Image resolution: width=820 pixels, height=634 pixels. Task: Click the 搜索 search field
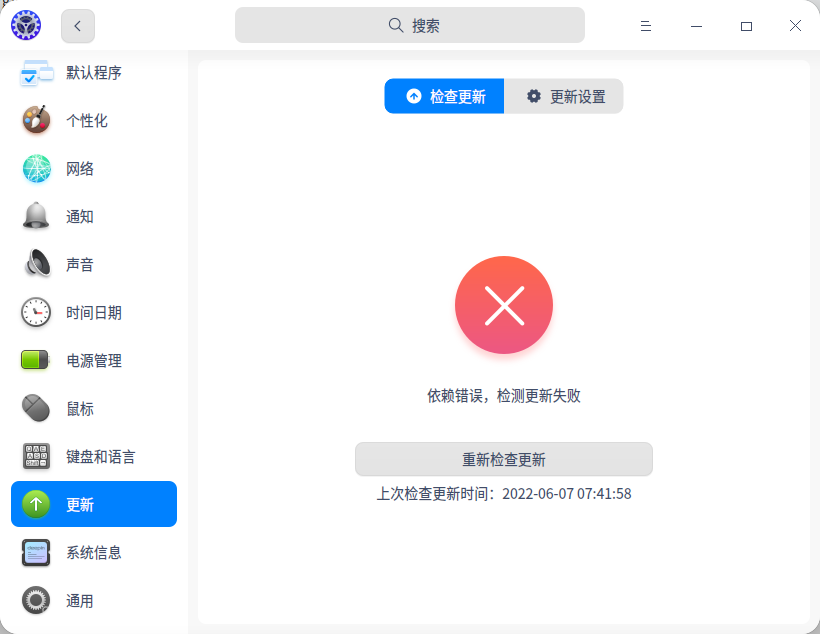pos(410,24)
